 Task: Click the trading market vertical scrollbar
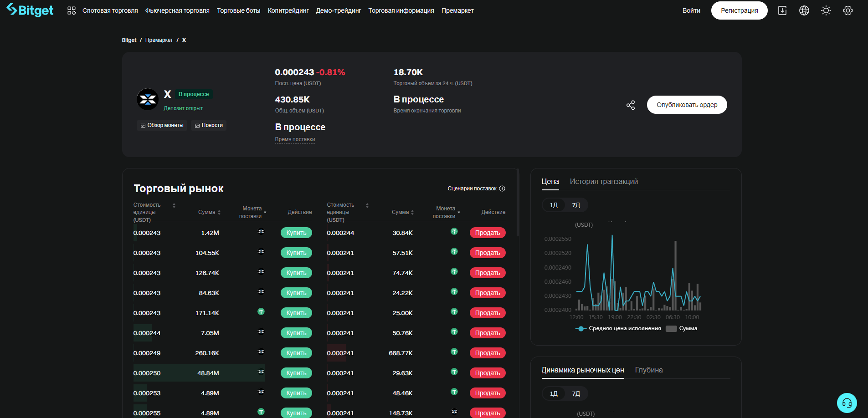[x=518, y=203]
